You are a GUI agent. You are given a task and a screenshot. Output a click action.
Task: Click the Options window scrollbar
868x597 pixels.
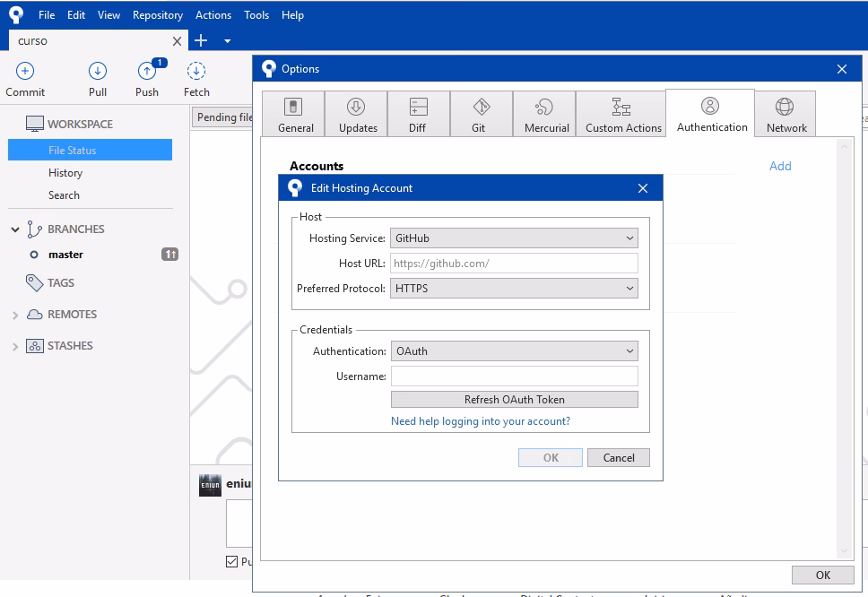pyautogui.click(x=844, y=349)
